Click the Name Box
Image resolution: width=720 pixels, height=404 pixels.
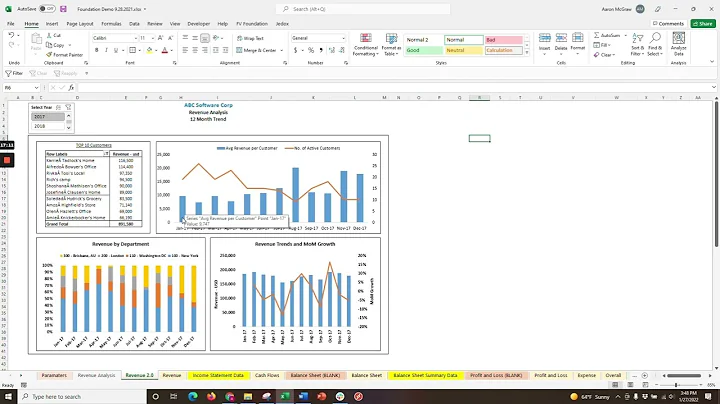click(21, 87)
